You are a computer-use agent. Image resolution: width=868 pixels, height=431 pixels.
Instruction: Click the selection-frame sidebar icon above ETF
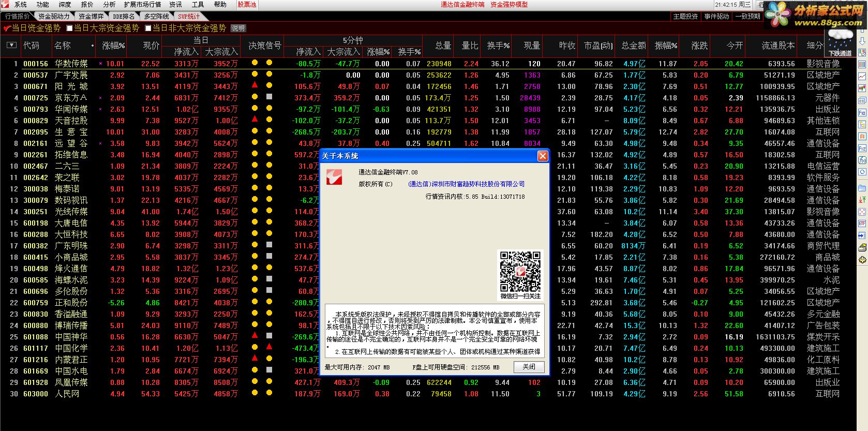(862, 212)
